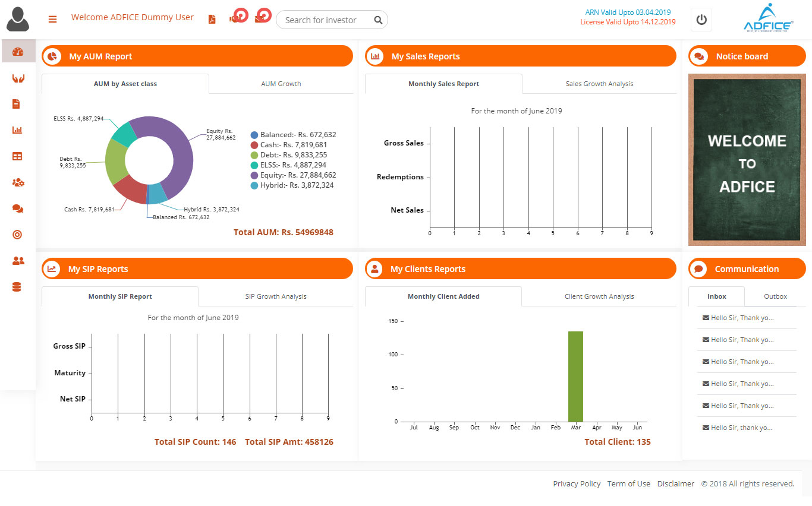Switch to Client Growth Analysis tab
This screenshot has height=506, width=812.
[599, 296]
